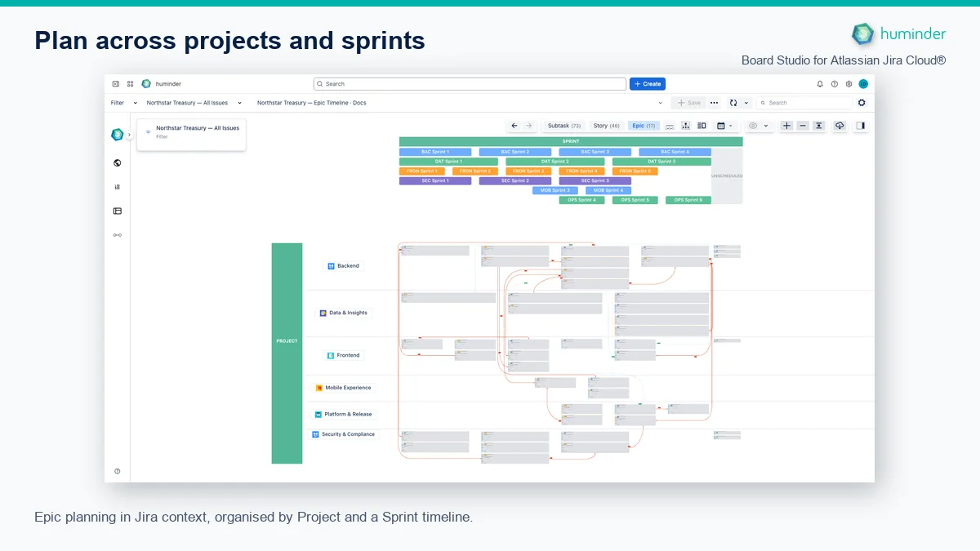Toggle the sidebar panel icon beside huminder
The width and height of the screenshot is (980, 551).
click(116, 84)
